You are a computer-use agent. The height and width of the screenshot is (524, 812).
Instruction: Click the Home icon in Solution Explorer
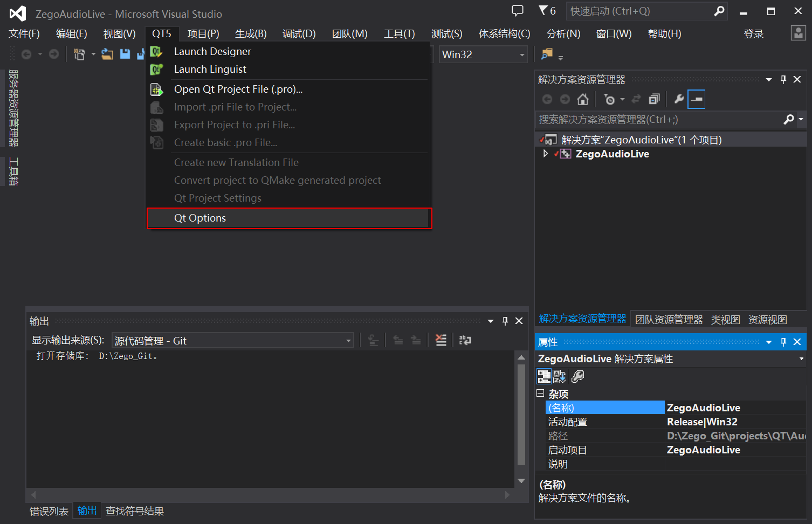click(x=582, y=99)
